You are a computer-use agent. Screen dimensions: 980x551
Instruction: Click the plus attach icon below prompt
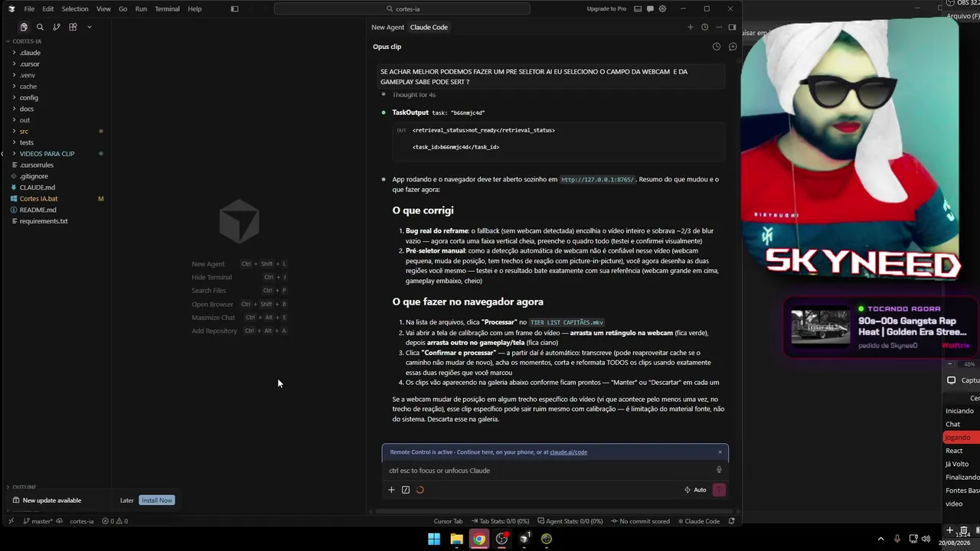[x=391, y=490]
